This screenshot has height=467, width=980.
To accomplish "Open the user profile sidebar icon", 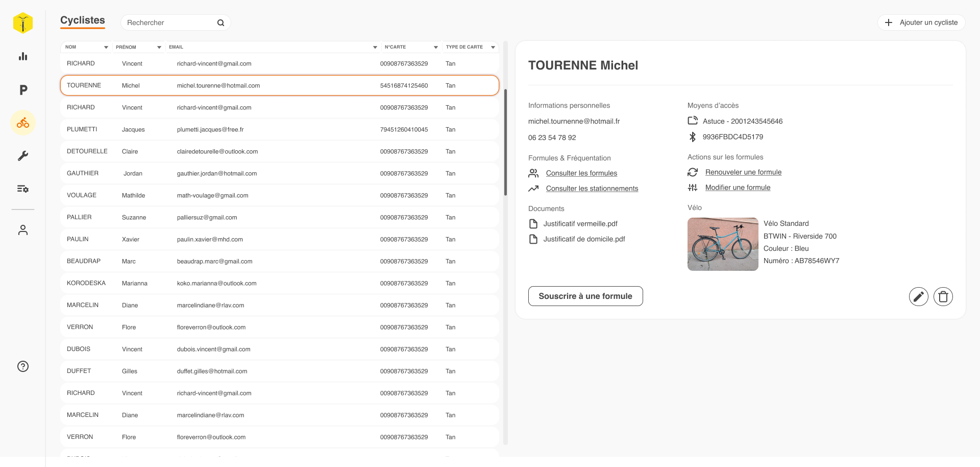I will pos(23,230).
